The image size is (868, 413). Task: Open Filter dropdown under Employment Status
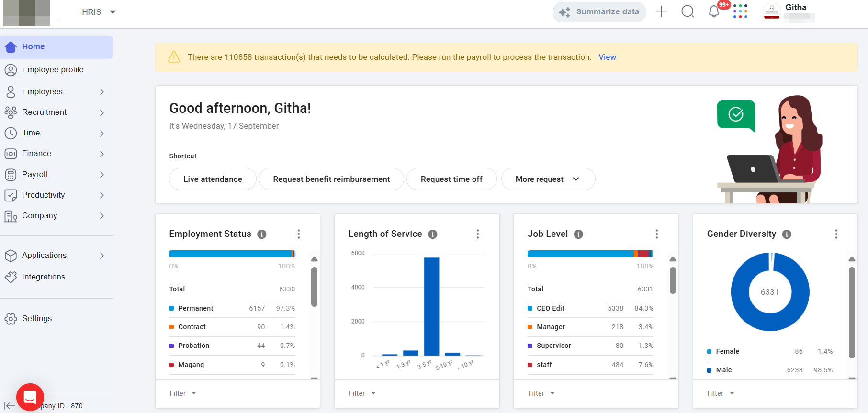(x=182, y=393)
